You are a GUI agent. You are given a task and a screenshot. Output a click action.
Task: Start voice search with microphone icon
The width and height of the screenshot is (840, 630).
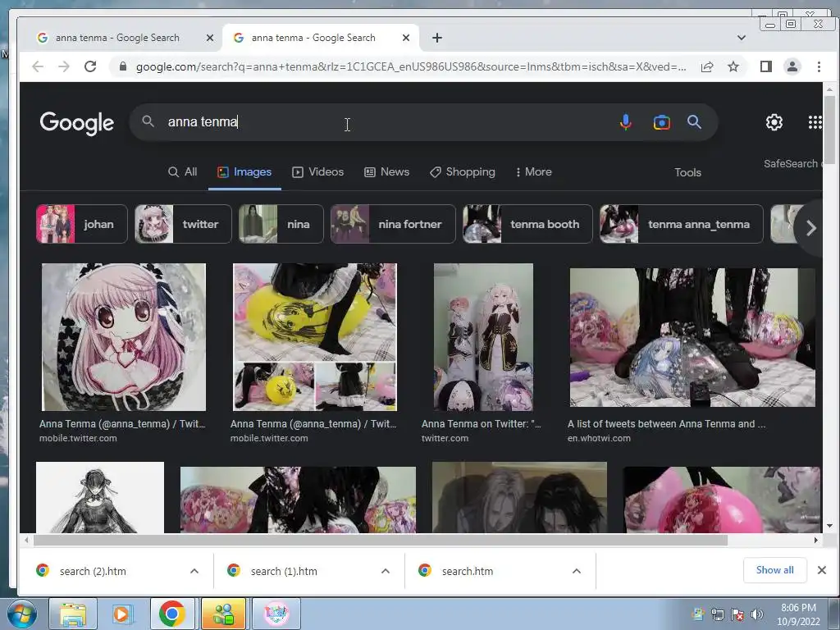[625, 122]
